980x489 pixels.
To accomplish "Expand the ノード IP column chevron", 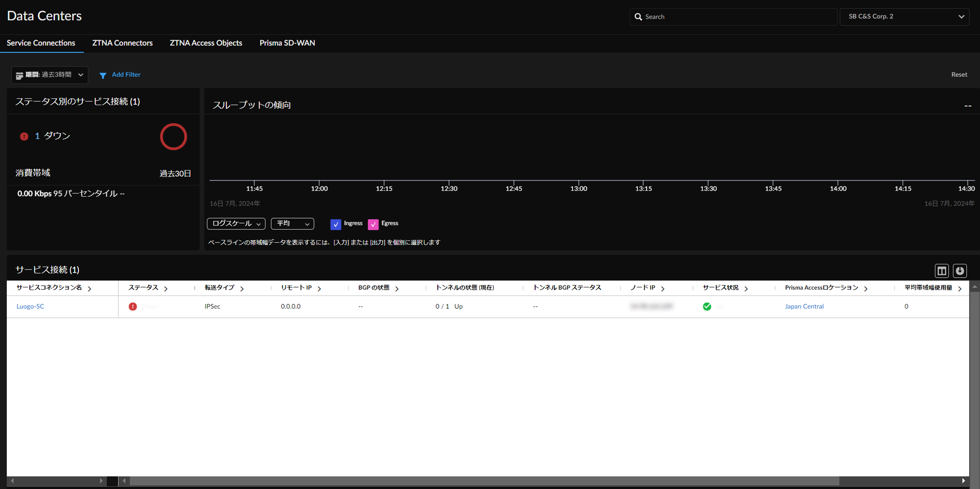I will coord(663,289).
